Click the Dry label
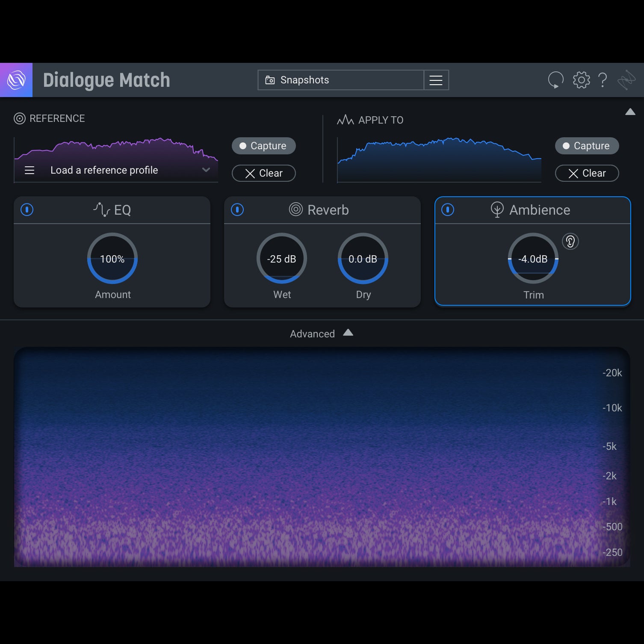The image size is (644, 644). [x=363, y=295]
